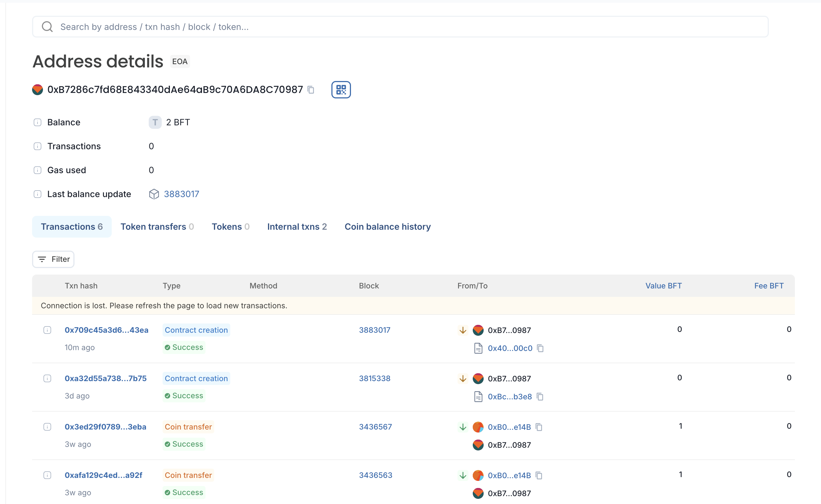
Task: Open last balance update block 3883017
Action: click(x=181, y=194)
